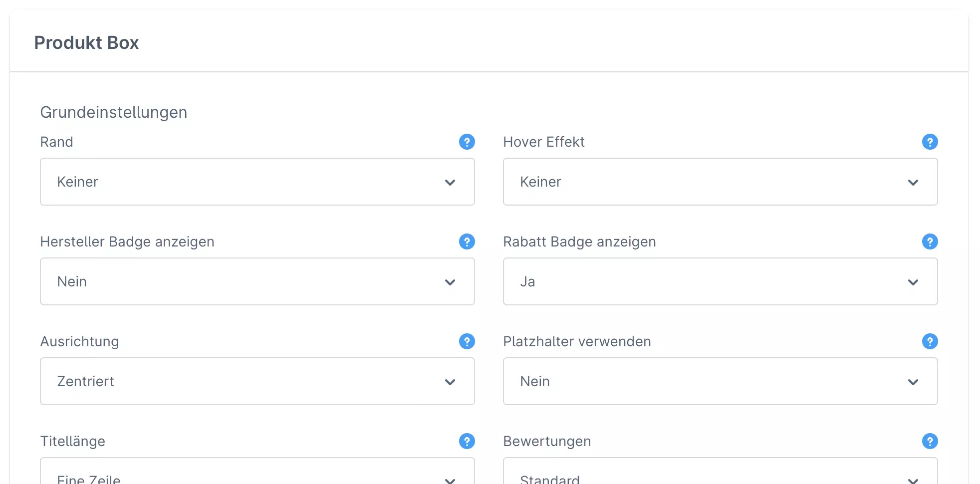
Task: Expand the Platzhalter verwenden dropdown
Action: [720, 381]
